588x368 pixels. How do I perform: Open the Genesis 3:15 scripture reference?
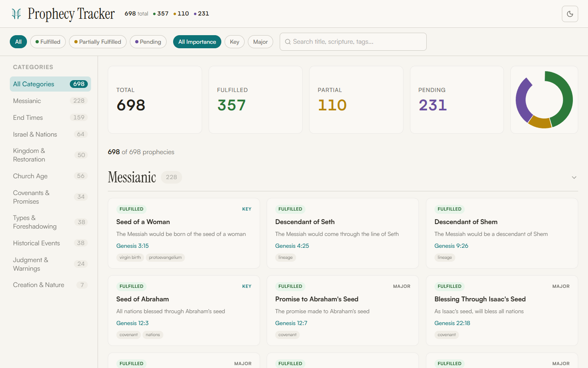point(132,246)
